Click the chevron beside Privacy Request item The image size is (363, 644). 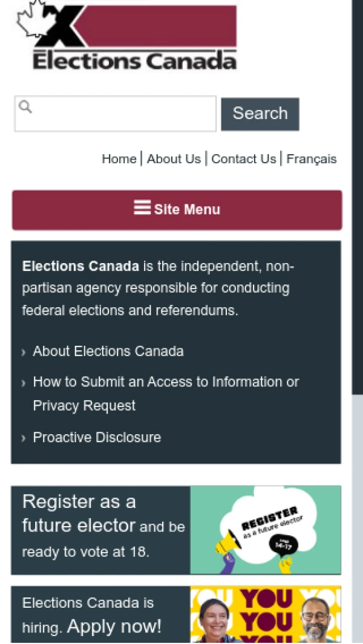pos(23,382)
